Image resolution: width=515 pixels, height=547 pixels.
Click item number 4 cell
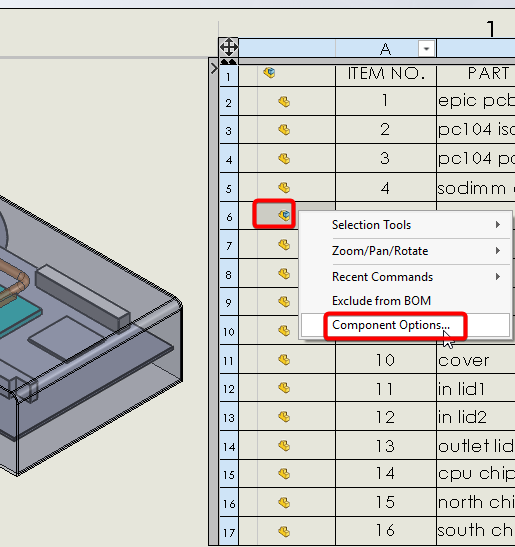pos(386,188)
